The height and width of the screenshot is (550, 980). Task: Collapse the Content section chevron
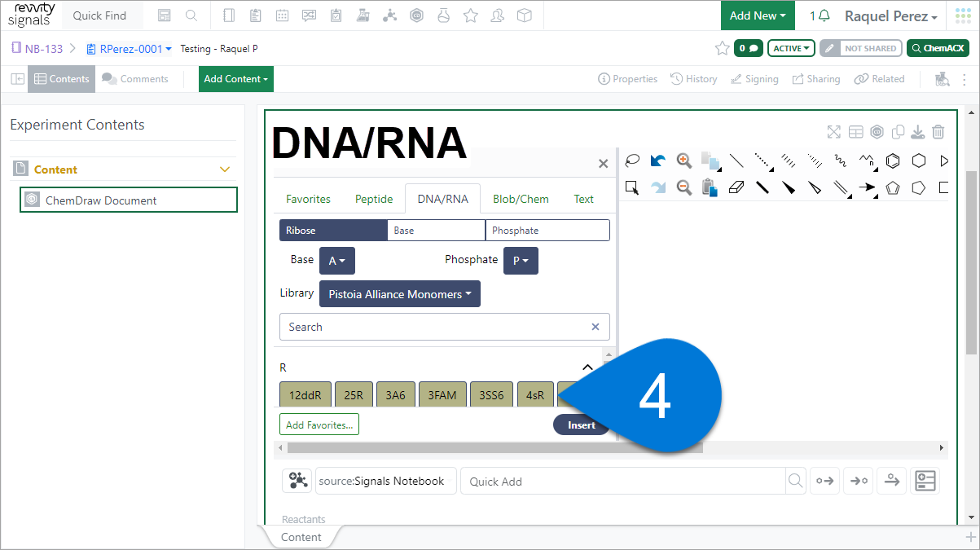click(226, 169)
